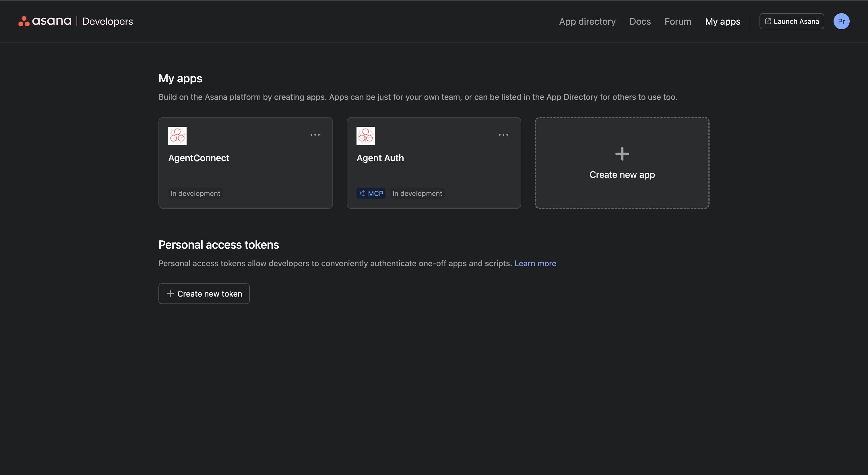Click AgentConnect In development badge

point(195,193)
